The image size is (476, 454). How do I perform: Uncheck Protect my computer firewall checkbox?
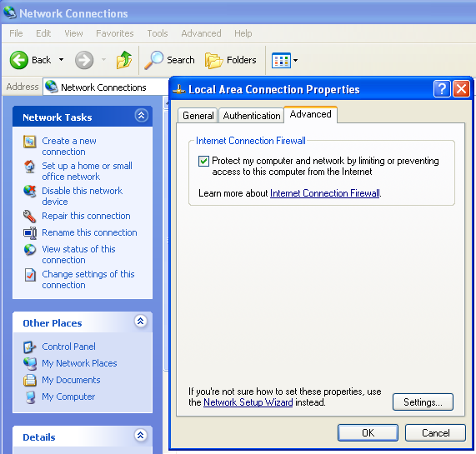click(203, 161)
